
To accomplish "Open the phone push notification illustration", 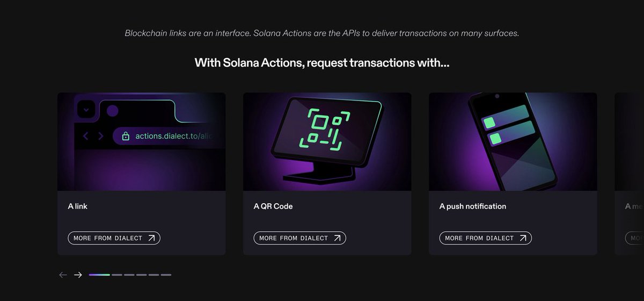I will [513, 142].
